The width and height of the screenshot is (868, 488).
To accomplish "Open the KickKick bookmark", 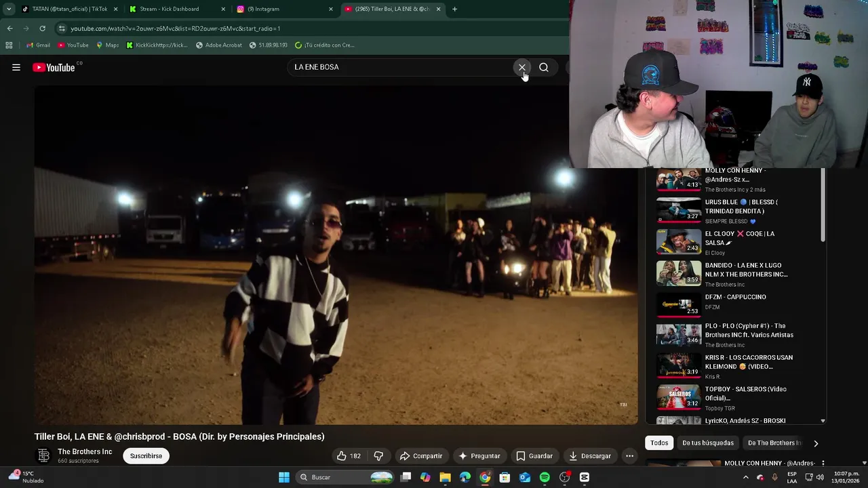I will coord(157,45).
